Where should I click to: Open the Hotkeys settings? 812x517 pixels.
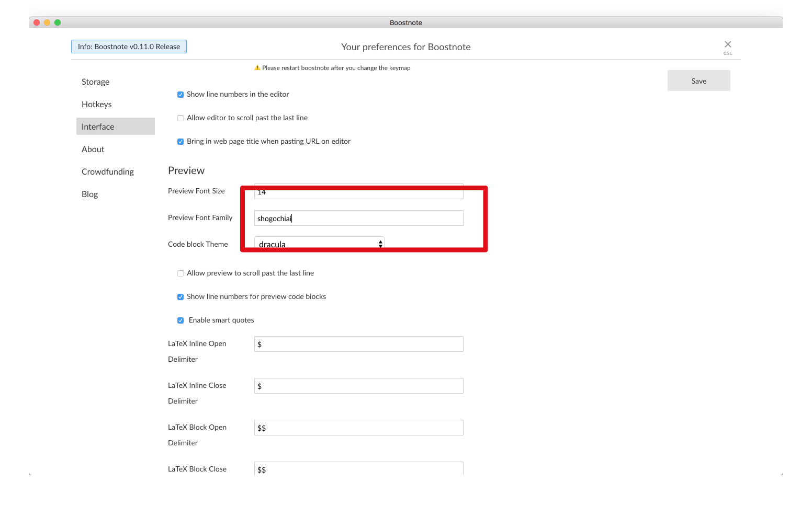[96, 104]
